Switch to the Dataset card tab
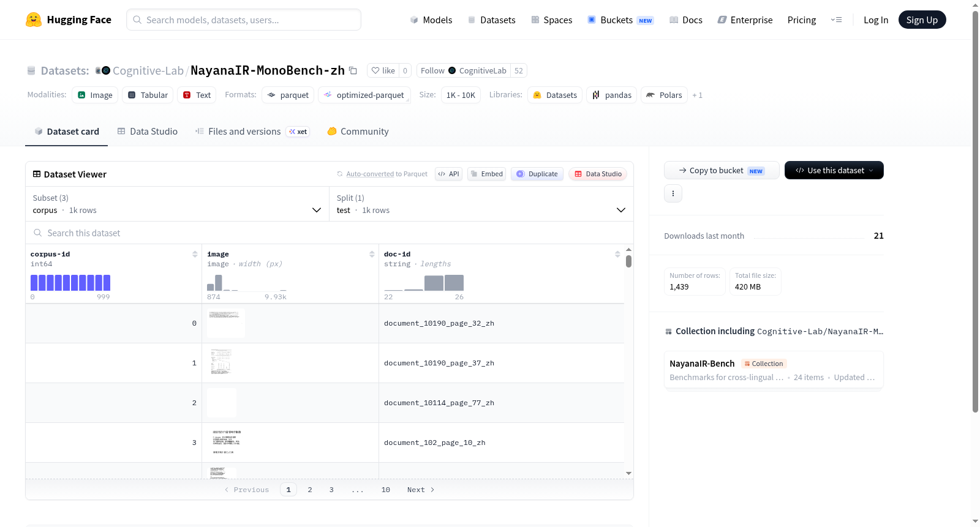 [x=67, y=132]
